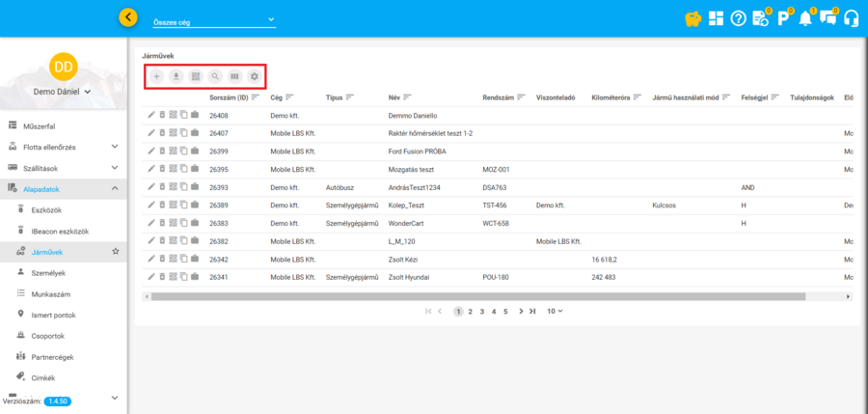Open table settings gear icon
The width and height of the screenshot is (868, 414).
[x=255, y=76]
